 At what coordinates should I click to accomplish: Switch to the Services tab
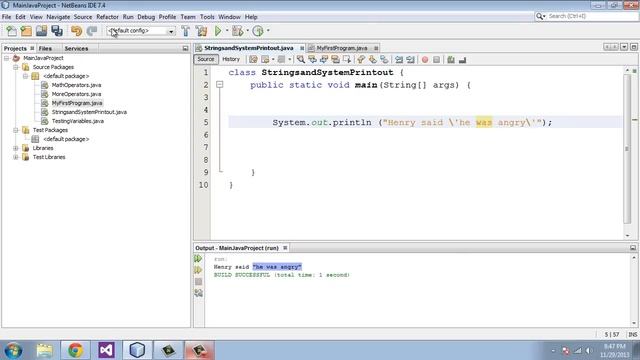click(x=76, y=48)
